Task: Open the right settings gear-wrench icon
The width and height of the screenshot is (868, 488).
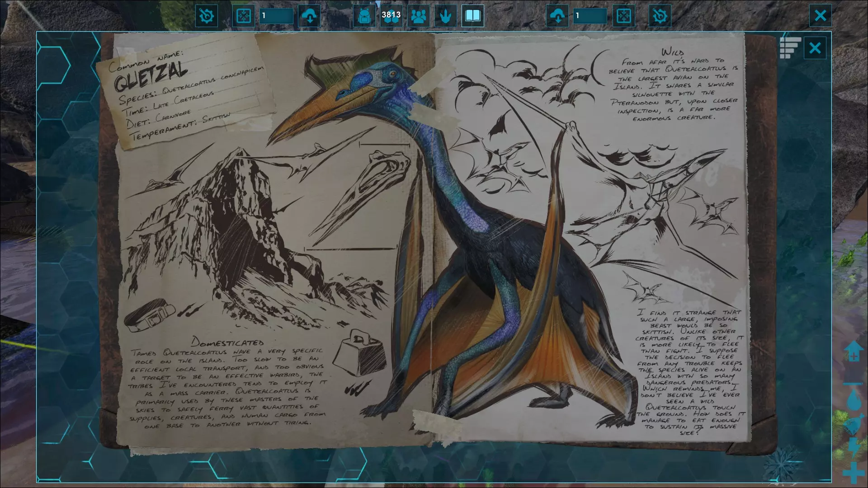Action: (660, 16)
